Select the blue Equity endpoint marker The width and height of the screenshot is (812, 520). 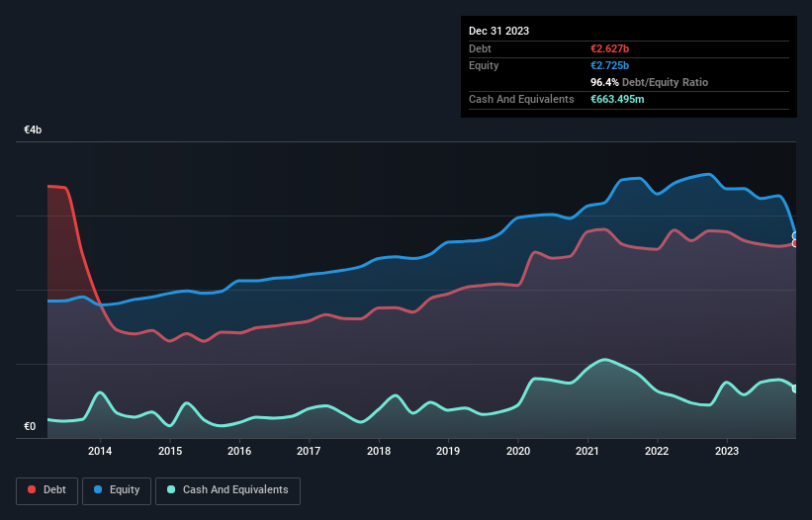pyautogui.click(x=795, y=236)
